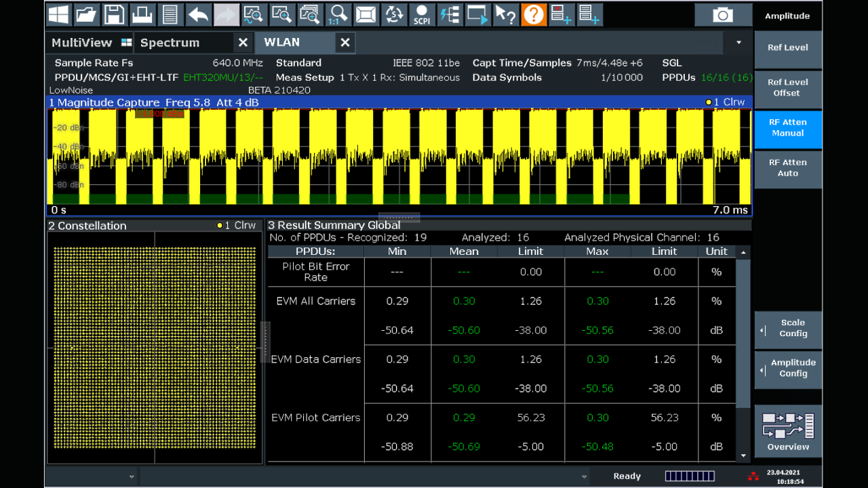Screen dimensions: 868x488
Task: Click the camera screenshot icon
Action: click(723, 15)
